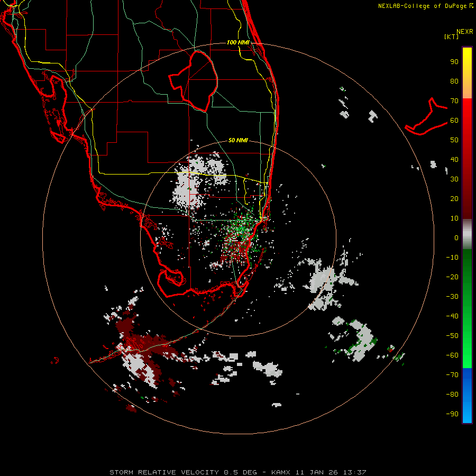Image resolution: width=476 pixels, height=476 pixels.
Task: Click the -20 value on velocity scale
Action: 452,277
